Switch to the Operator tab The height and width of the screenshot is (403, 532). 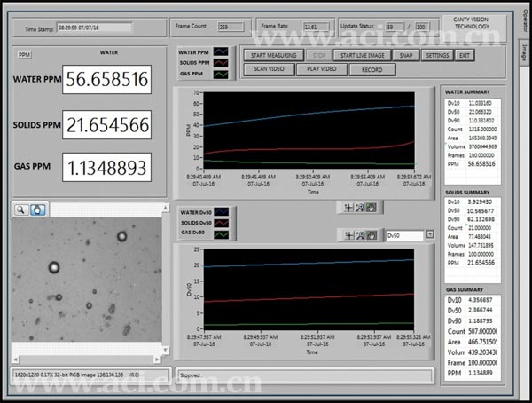525,22
